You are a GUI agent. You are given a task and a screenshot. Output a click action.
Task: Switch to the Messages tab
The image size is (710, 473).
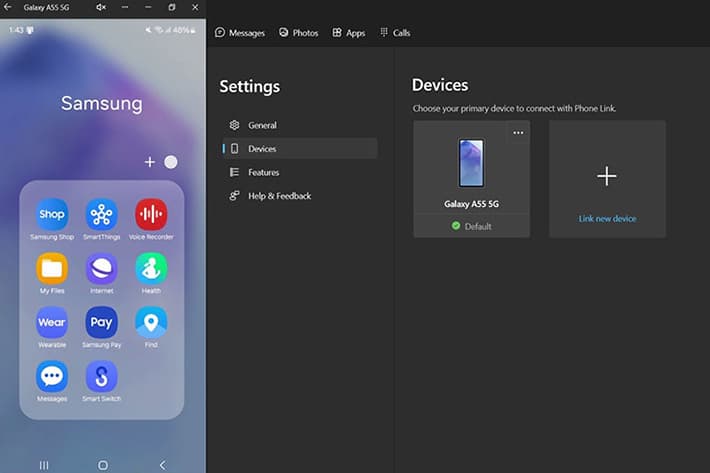(x=240, y=33)
